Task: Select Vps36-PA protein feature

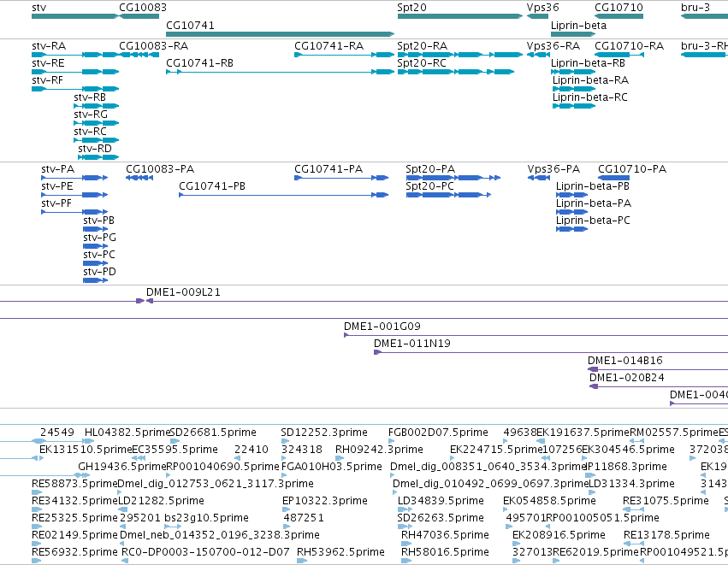Action: (539, 178)
